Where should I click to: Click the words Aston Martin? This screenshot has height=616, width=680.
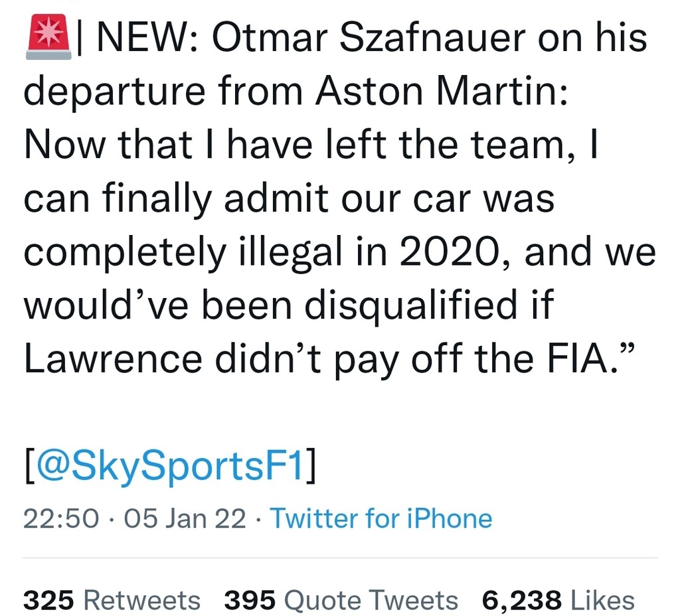pos(441,90)
